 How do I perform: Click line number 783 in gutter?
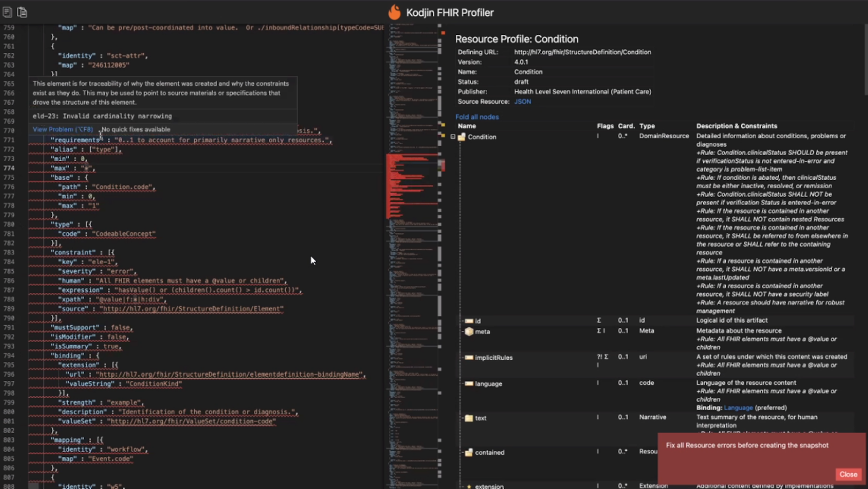pyautogui.click(x=9, y=252)
